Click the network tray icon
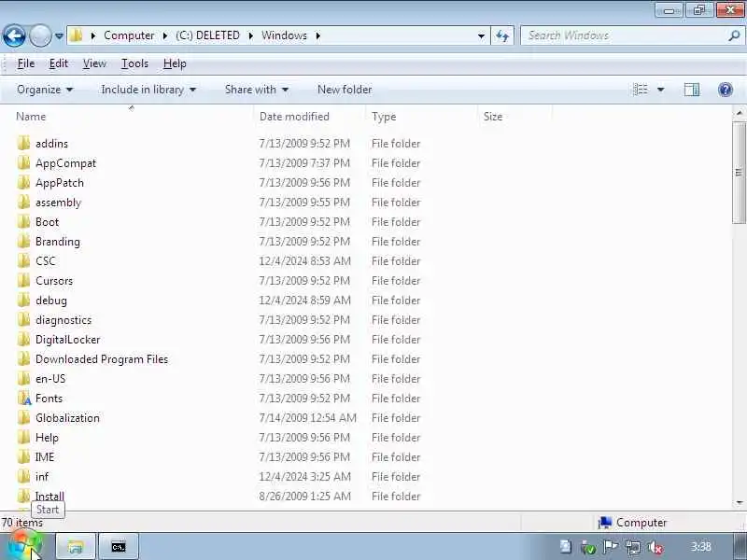 633,548
